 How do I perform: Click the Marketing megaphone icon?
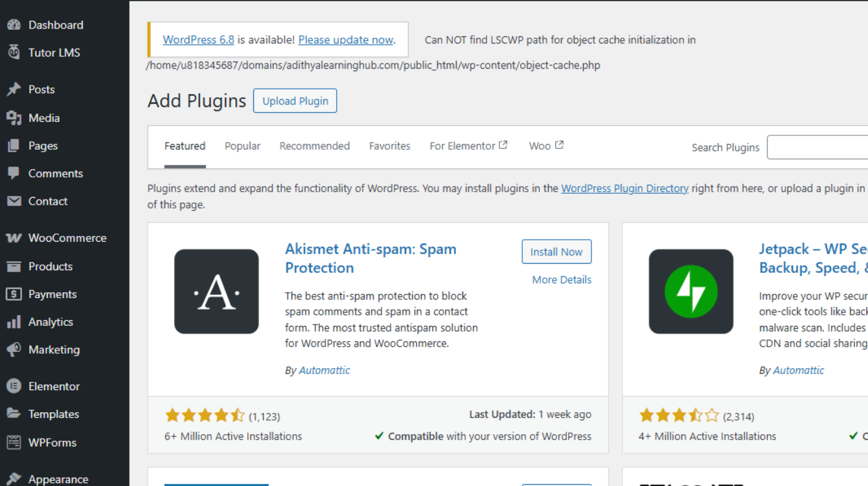point(14,350)
